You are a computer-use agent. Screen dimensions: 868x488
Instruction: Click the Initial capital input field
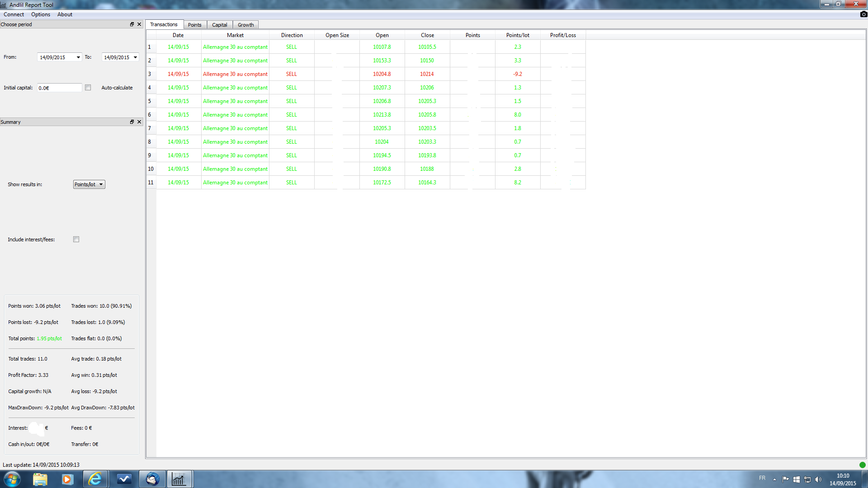(x=59, y=88)
